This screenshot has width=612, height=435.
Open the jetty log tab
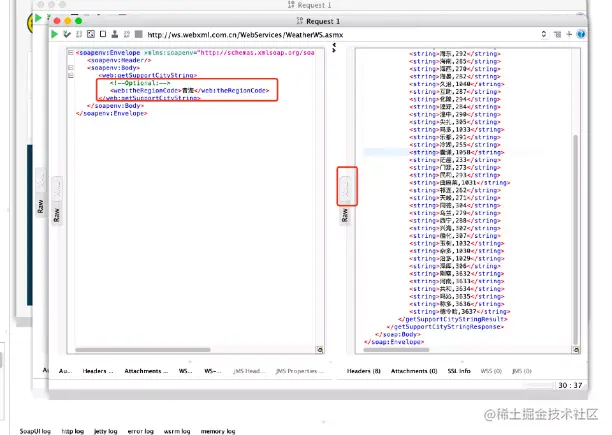tap(105, 431)
